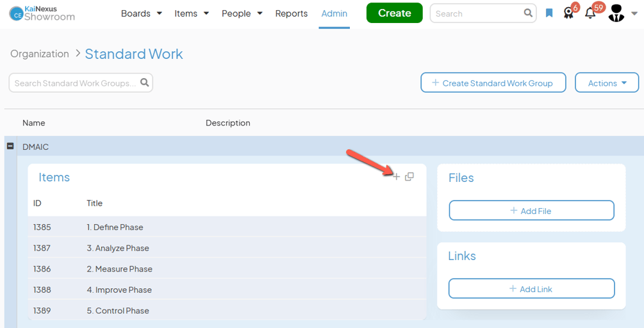Image resolution: width=644 pixels, height=328 pixels.
Task: Add a new item with plus icon
Action: coord(396,177)
